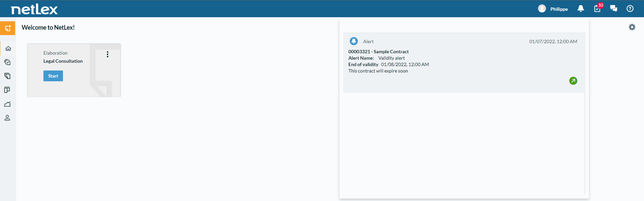Click the Philippe user avatar
The height and width of the screenshot is (201, 644).
[542, 9]
